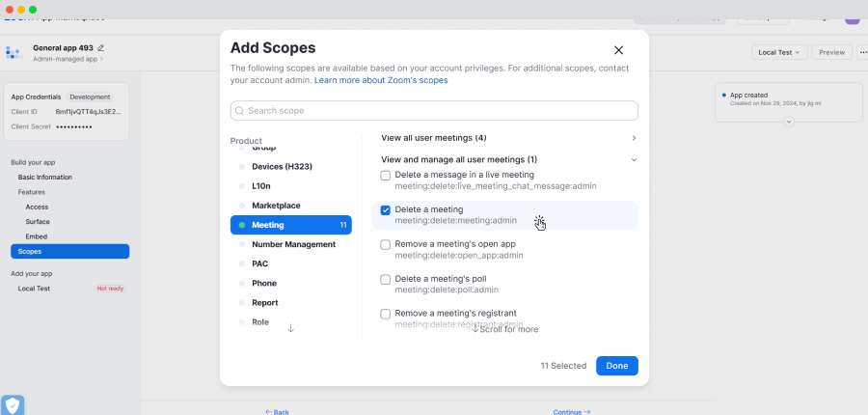Open Scopes in sidebar
Image resolution: width=868 pixels, height=415 pixels.
click(x=69, y=252)
